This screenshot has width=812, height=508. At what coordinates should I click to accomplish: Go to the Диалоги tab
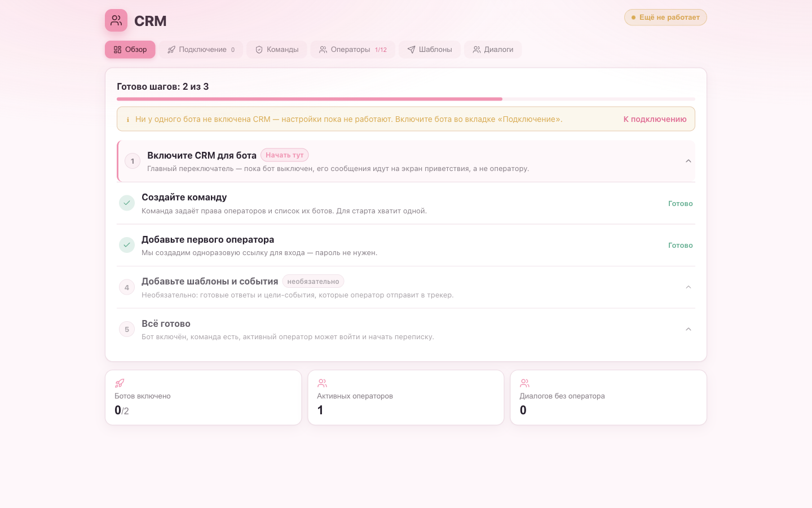coord(493,50)
